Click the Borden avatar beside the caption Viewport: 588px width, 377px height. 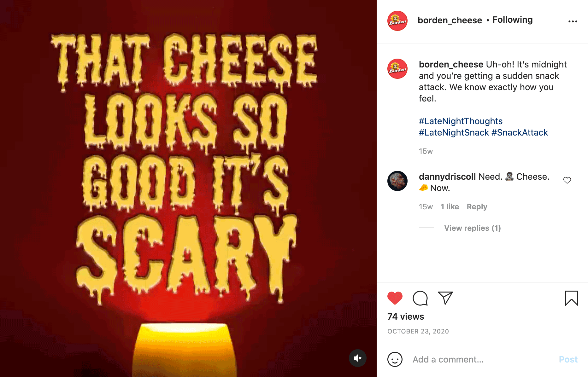coord(397,69)
